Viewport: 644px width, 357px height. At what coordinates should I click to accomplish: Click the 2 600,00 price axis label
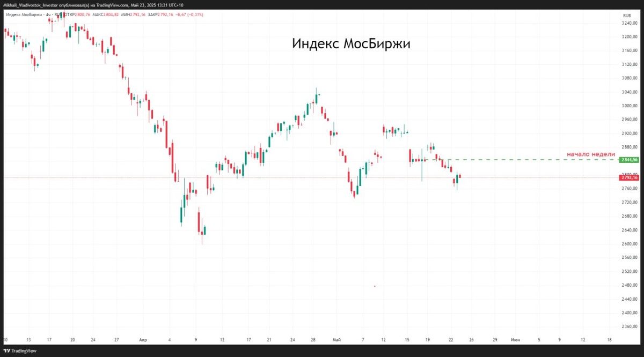tap(629, 243)
